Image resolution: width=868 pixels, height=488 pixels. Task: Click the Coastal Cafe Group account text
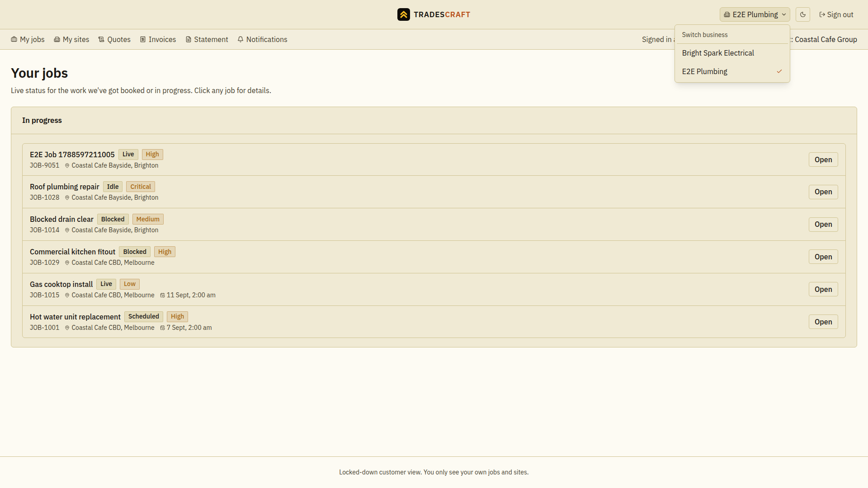point(826,39)
